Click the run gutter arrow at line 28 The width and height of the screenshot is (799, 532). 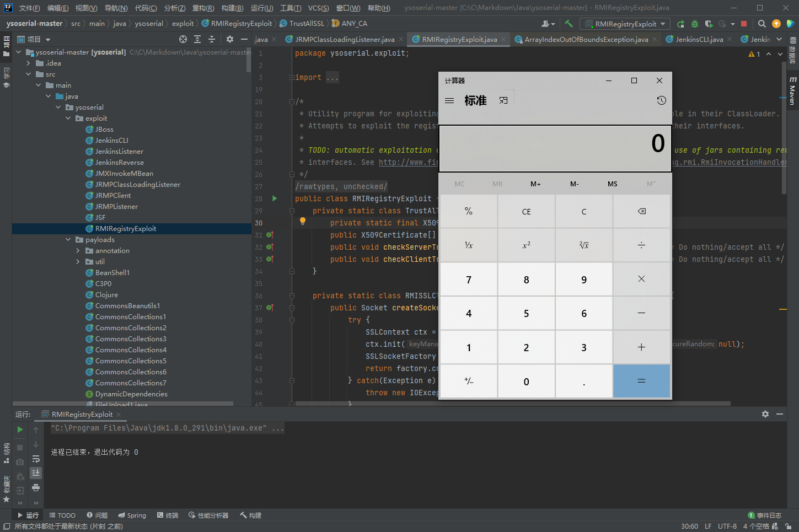pyautogui.click(x=275, y=198)
